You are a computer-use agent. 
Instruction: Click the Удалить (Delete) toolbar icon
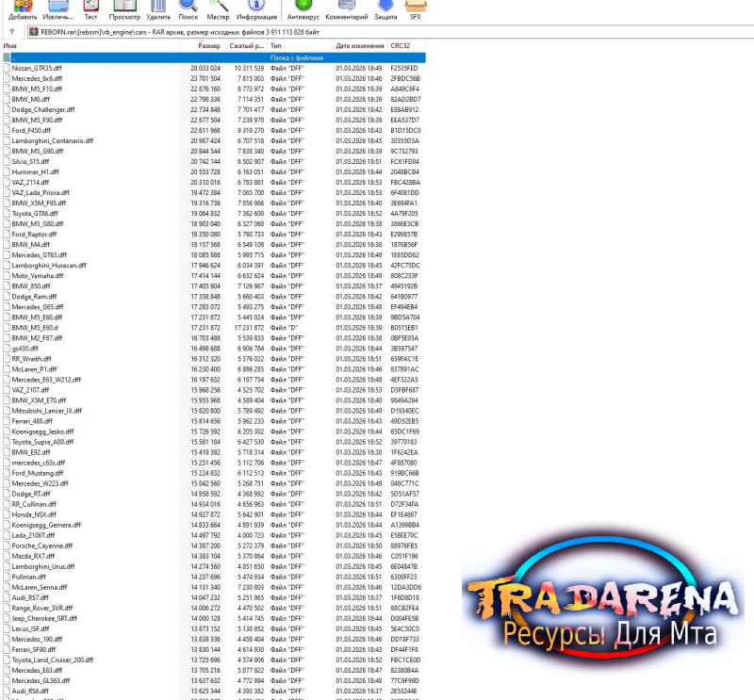[158, 9]
